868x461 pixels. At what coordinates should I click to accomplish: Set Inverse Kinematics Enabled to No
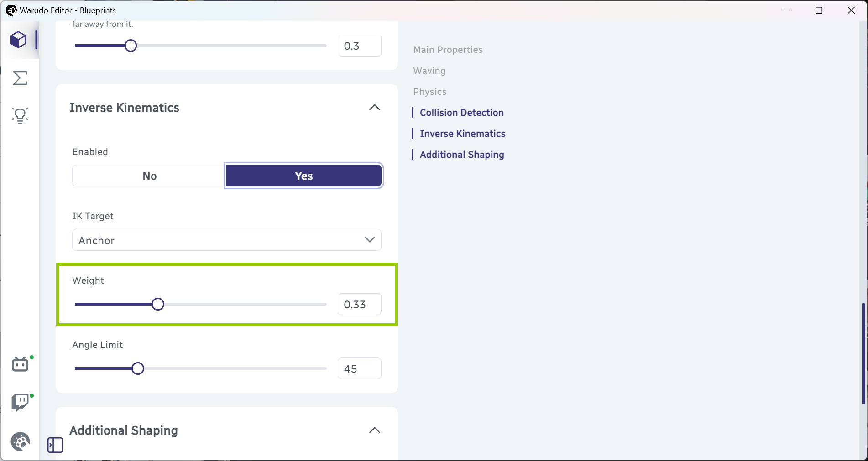coord(149,176)
